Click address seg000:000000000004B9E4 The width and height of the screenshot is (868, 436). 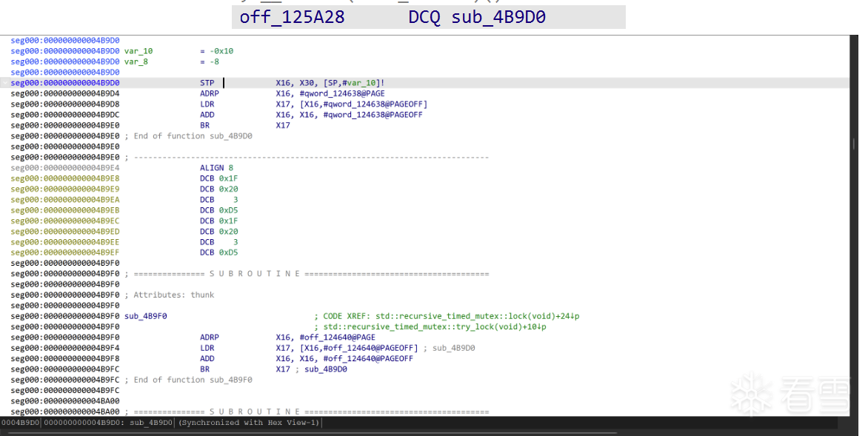click(64, 167)
